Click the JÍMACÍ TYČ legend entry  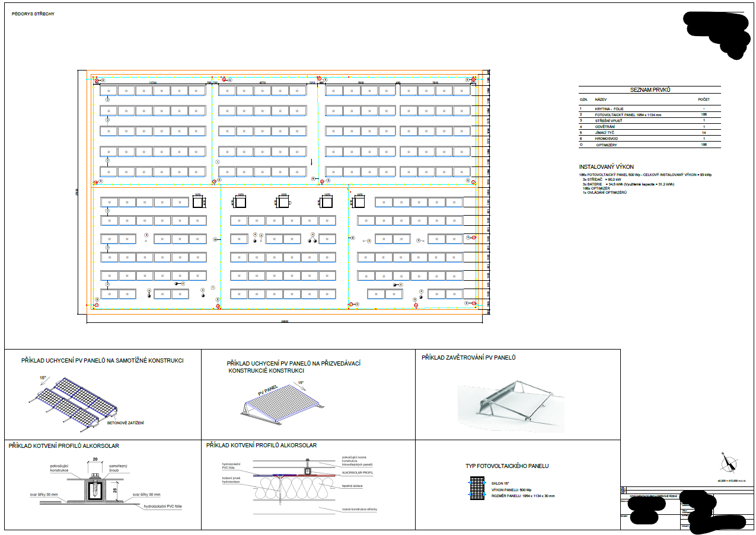[649, 133]
